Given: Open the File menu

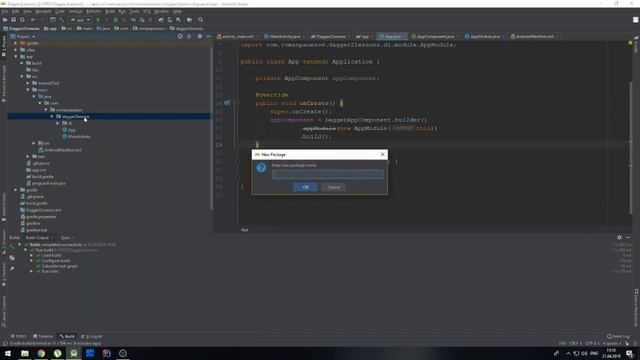Looking at the screenshot, I should coord(5,11).
